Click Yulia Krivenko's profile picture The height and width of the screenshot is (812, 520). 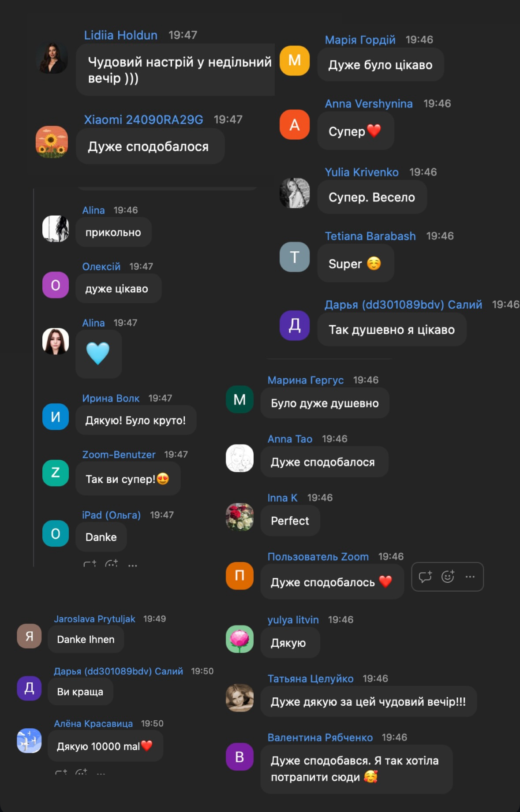coord(295,193)
